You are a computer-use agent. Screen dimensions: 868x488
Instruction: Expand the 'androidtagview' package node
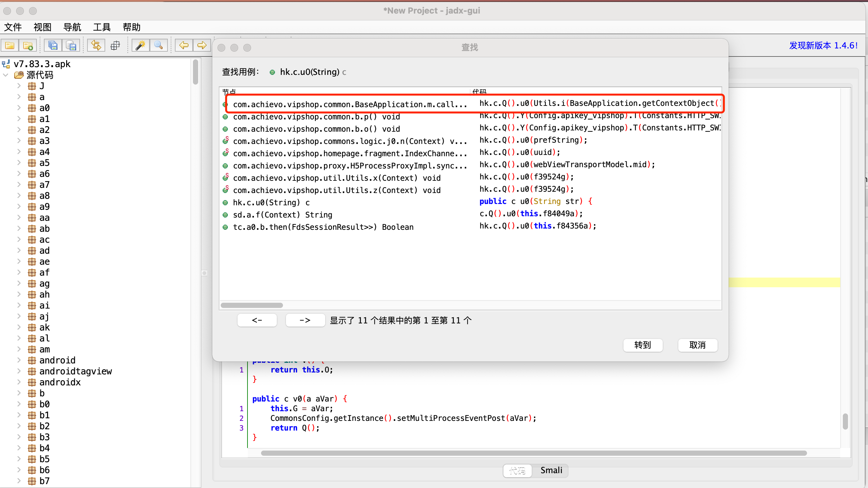(19, 371)
